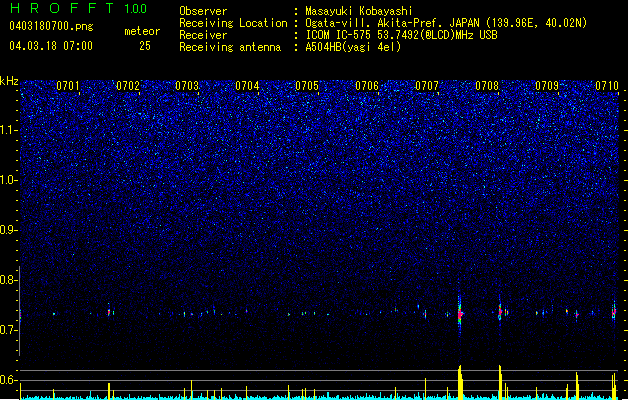Click the 0701 time marker
Viewport: 629px width, 400px height.
(68, 86)
